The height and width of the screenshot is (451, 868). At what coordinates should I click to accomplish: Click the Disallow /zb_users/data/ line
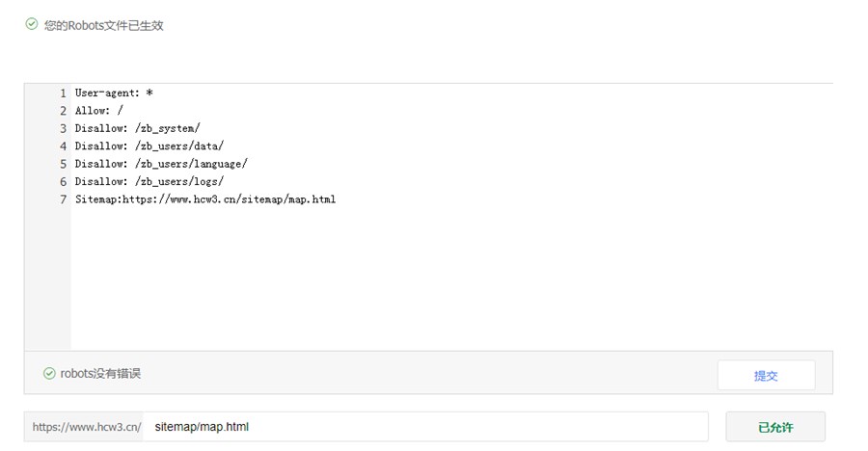[x=149, y=146]
